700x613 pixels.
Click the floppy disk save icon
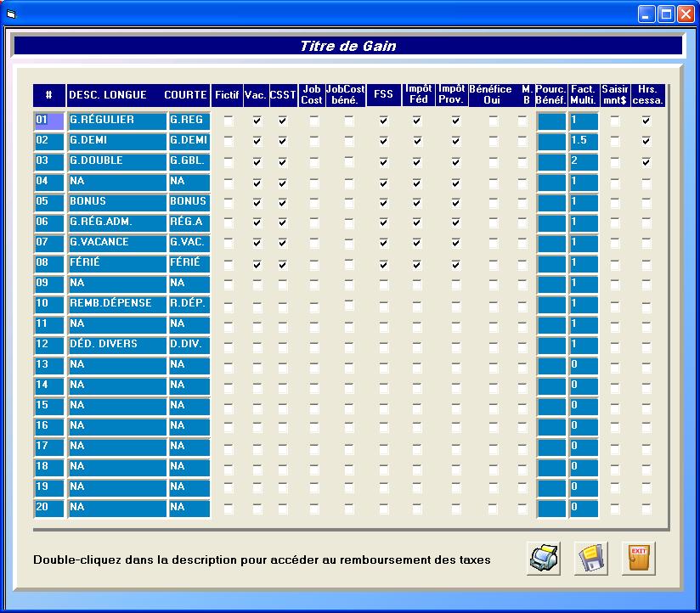coord(591,558)
